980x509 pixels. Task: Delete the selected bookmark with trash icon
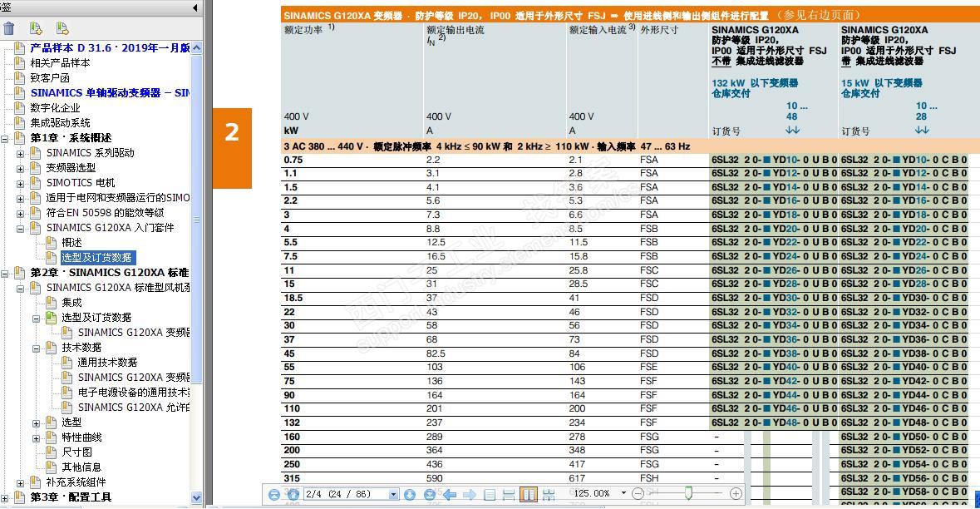coord(9,28)
